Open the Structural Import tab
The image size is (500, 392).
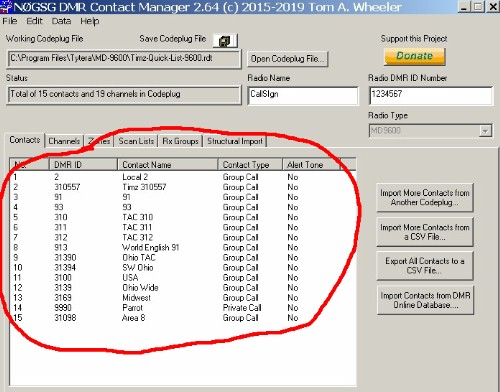pyautogui.click(x=235, y=141)
